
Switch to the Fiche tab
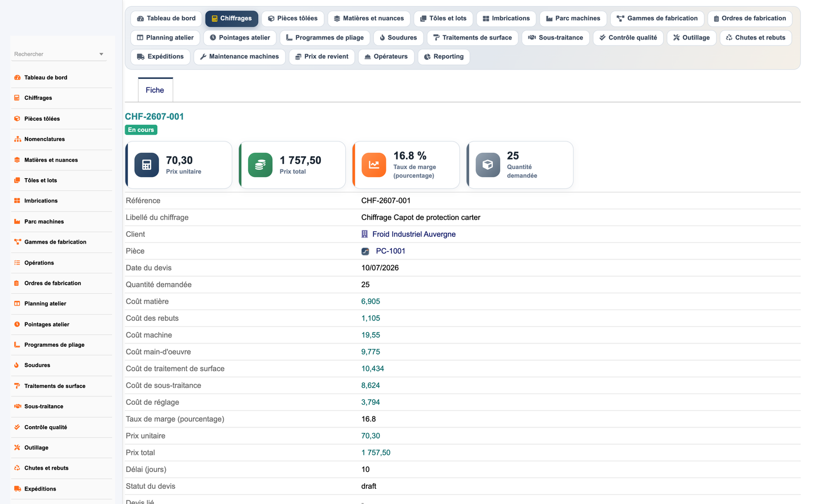click(x=155, y=90)
